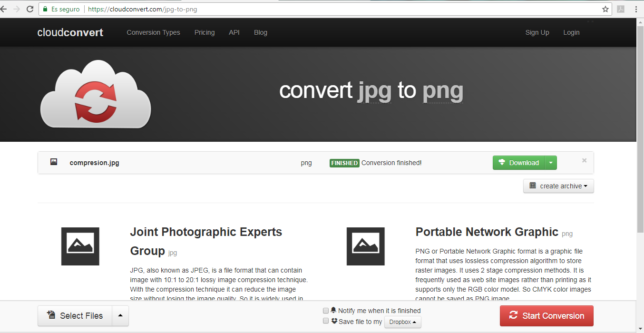Click the Dropbox icon near Save file
644x333 pixels.
[x=334, y=321]
